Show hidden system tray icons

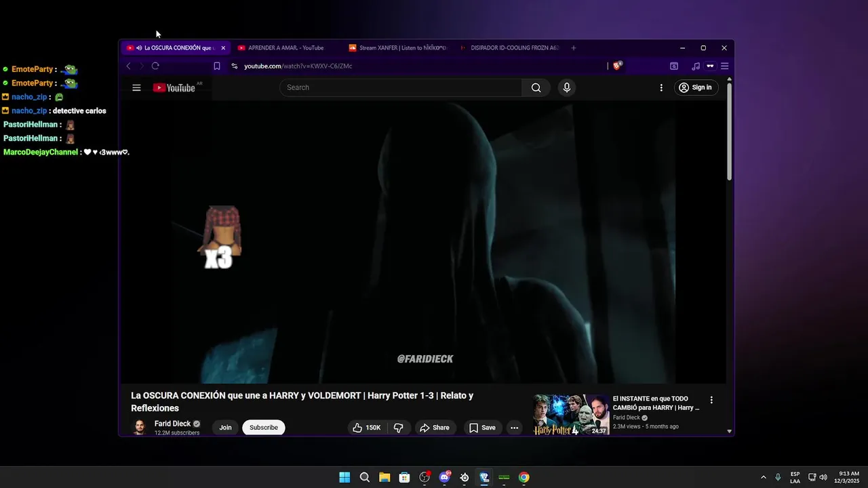click(764, 477)
